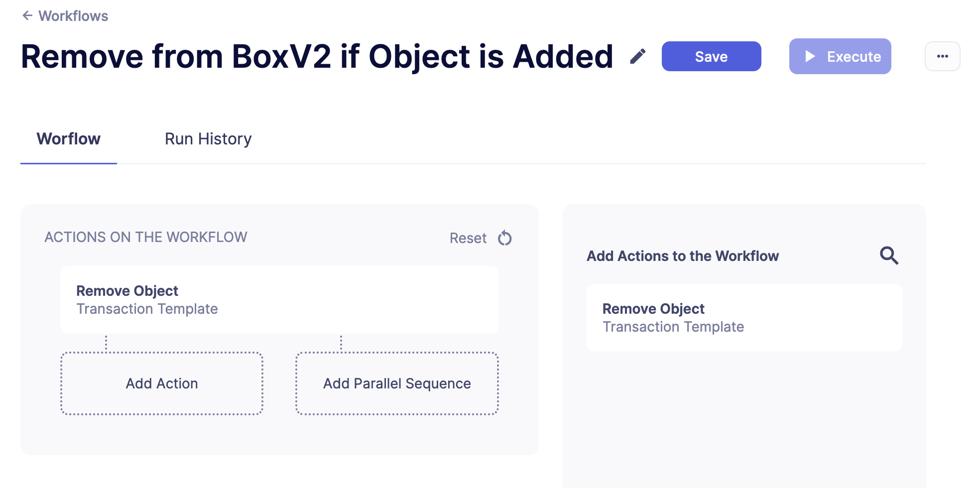Click the Reset label above the actions

468,238
